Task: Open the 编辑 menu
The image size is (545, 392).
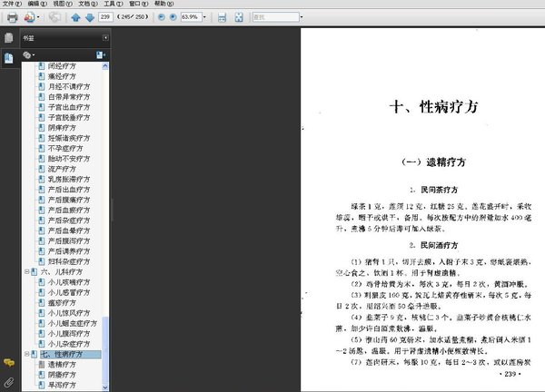Action: point(37,4)
